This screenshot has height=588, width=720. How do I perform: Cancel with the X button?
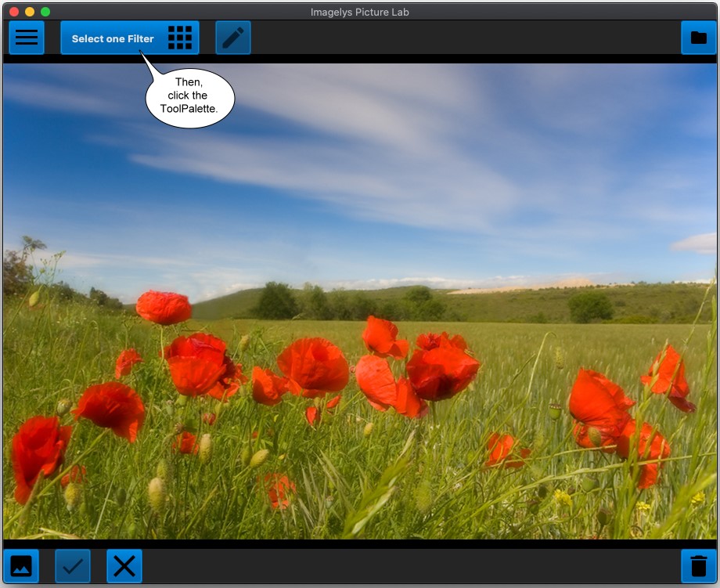124,566
